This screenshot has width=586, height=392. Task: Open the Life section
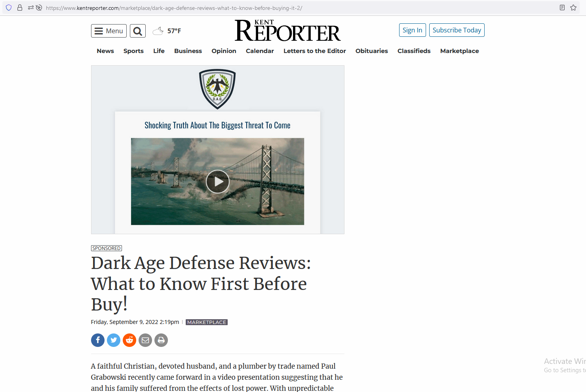159,51
